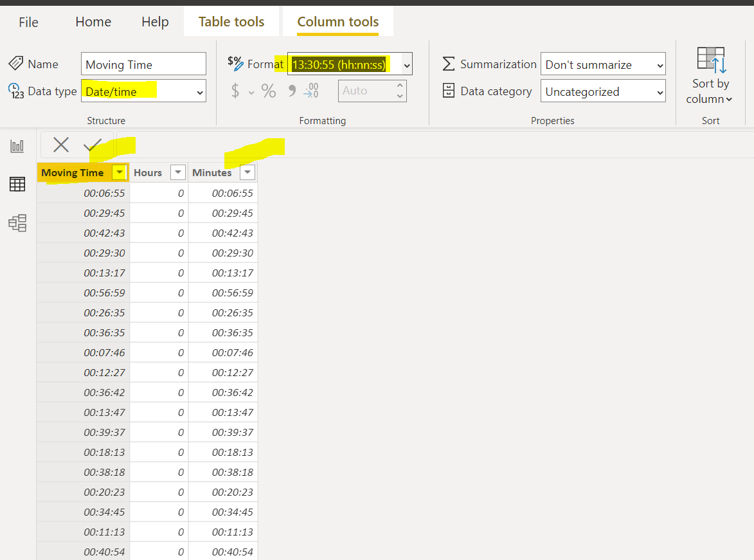Open the Sort by column menu

pyautogui.click(x=710, y=76)
